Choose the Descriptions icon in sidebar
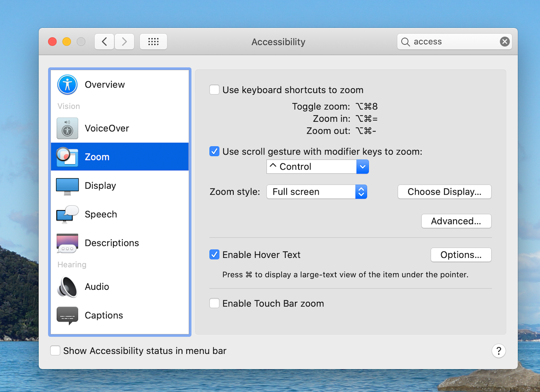This screenshot has width=540, height=392. 67,243
